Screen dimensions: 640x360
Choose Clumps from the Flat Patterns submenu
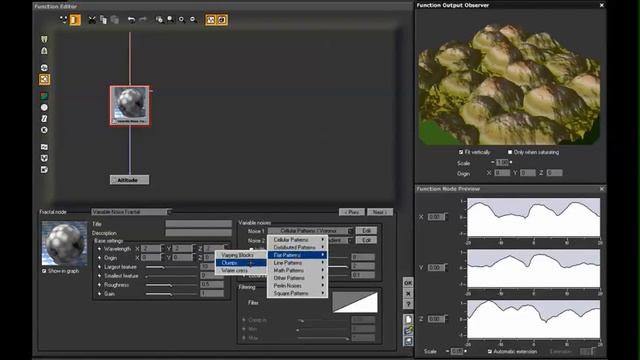point(241,263)
